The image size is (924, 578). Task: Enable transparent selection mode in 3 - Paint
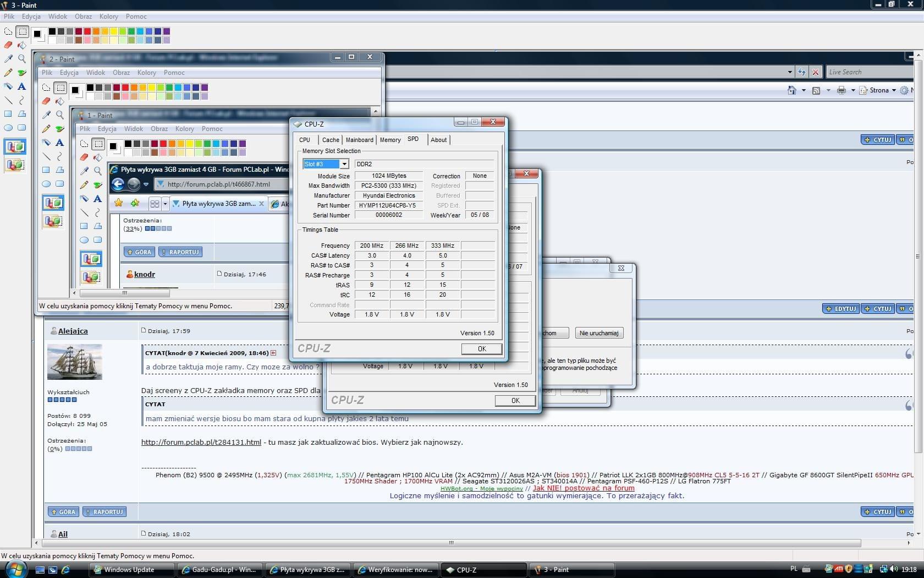pos(15,165)
